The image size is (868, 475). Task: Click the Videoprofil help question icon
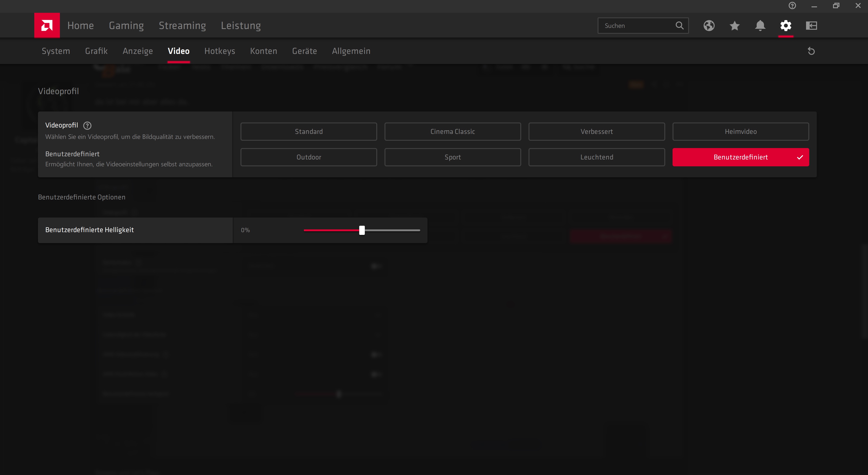(87, 126)
